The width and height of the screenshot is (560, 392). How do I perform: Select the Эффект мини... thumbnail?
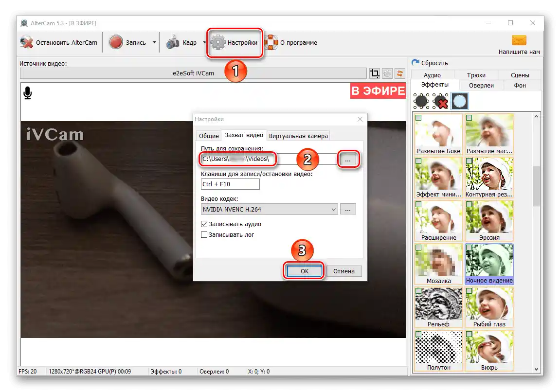[x=439, y=178]
